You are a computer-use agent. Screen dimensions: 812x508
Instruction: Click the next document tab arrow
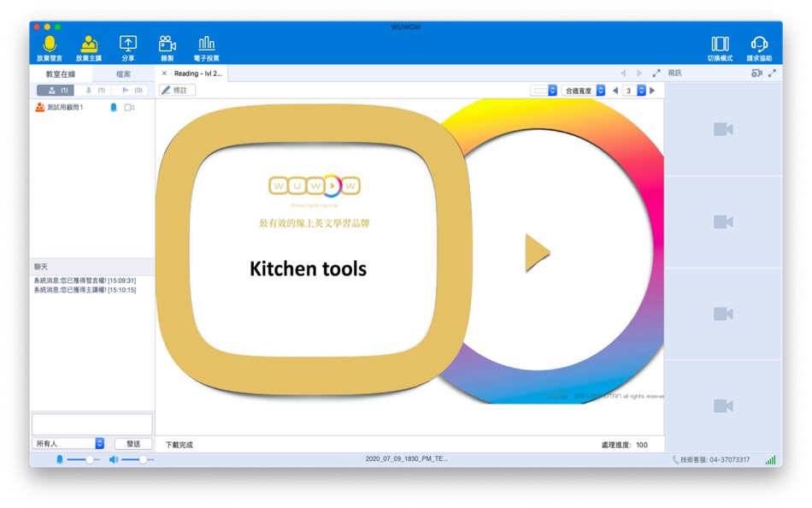click(639, 74)
